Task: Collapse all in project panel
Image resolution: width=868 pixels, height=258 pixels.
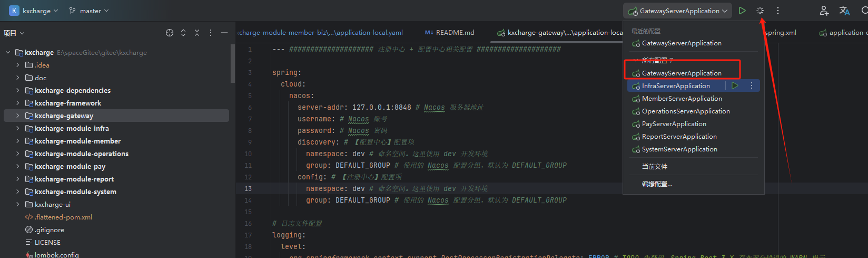Action: tap(197, 33)
